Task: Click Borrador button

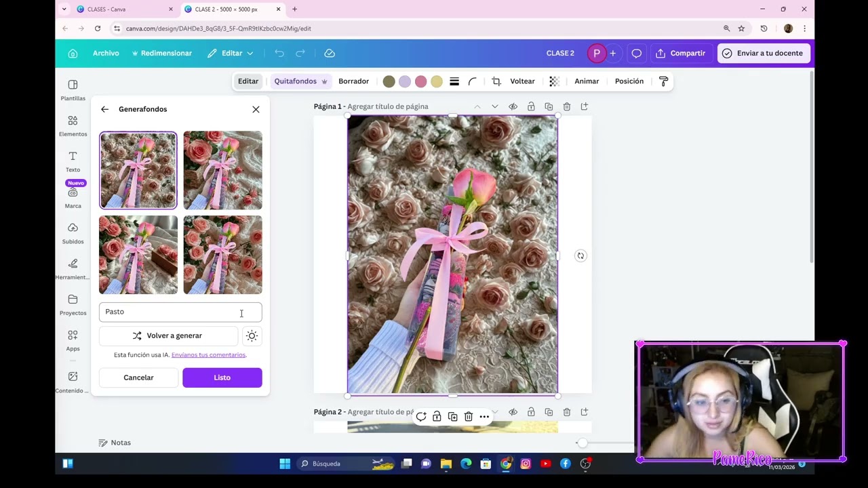Action: [354, 81]
